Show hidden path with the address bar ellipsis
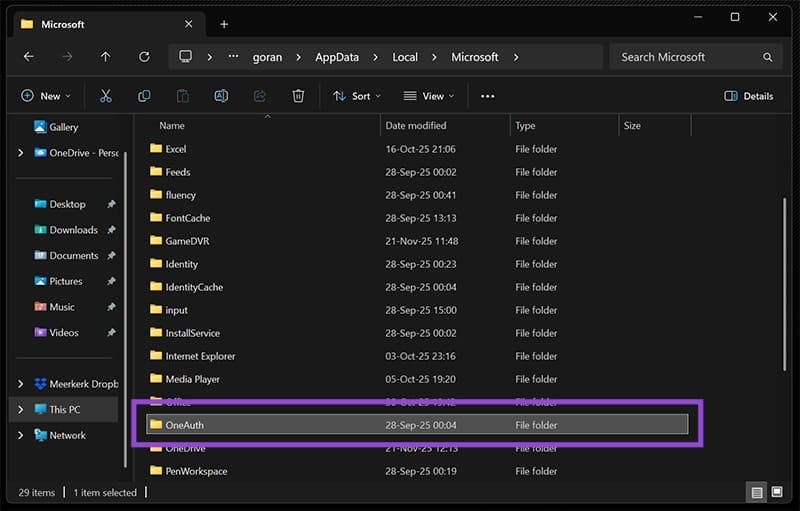Image resolution: width=800 pixels, height=511 pixels. click(233, 57)
